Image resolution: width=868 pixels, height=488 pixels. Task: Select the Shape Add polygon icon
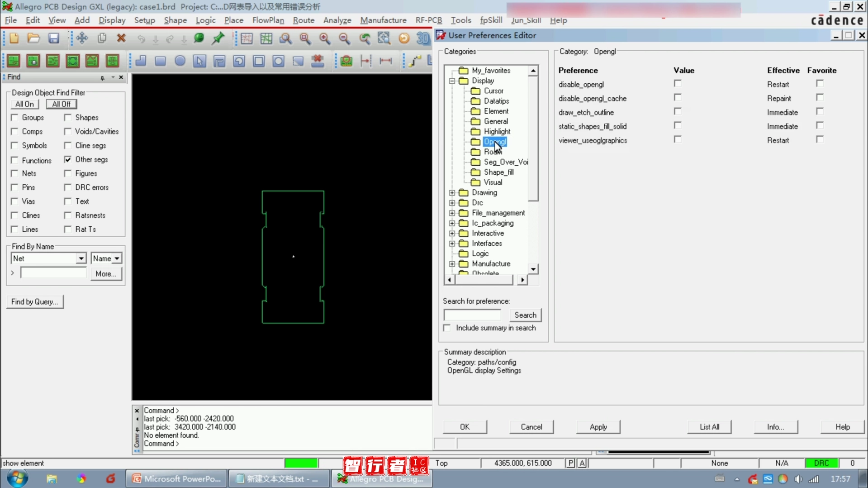(x=141, y=61)
